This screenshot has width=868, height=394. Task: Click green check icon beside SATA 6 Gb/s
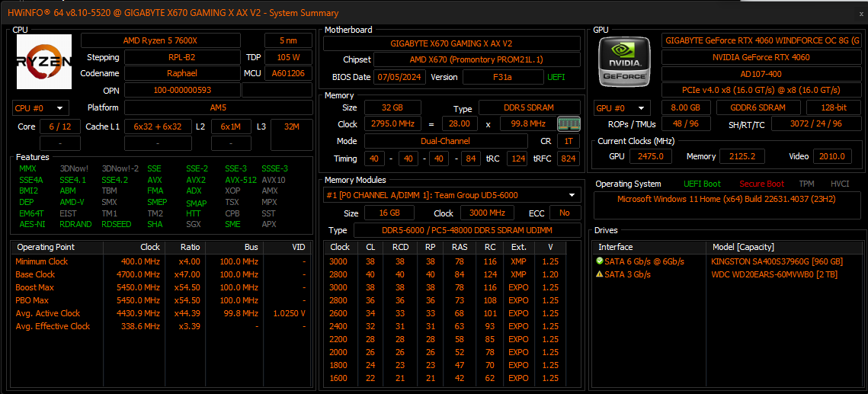tap(600, 261)
